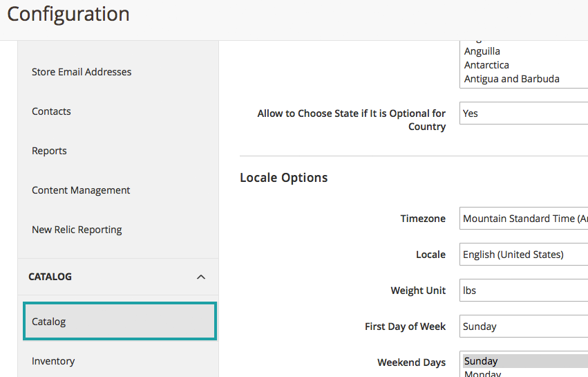Open Inventory configuration in sidebar
This screenshot has height=377, width=588.
point(53,361)
